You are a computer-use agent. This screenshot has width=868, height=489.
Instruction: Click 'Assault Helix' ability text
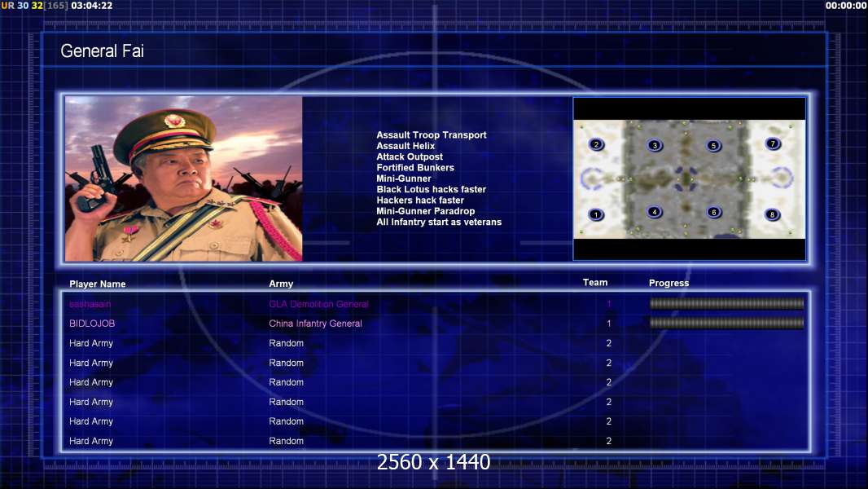coord(406,146)
